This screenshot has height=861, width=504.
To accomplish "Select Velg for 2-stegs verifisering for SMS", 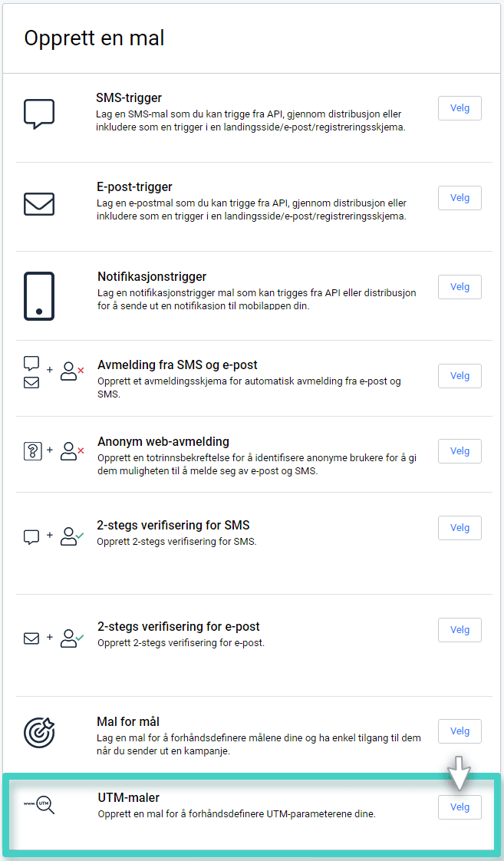I will pyautogui.click(x=460, y=528).
